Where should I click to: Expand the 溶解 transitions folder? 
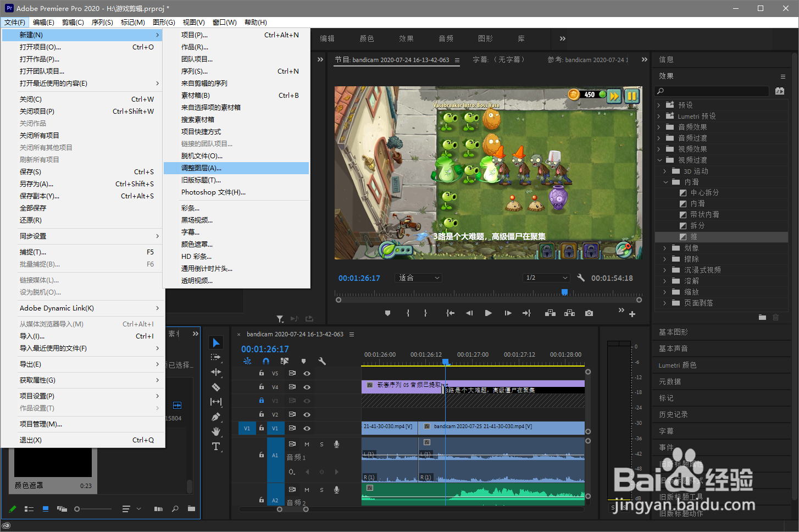(665, 281)
